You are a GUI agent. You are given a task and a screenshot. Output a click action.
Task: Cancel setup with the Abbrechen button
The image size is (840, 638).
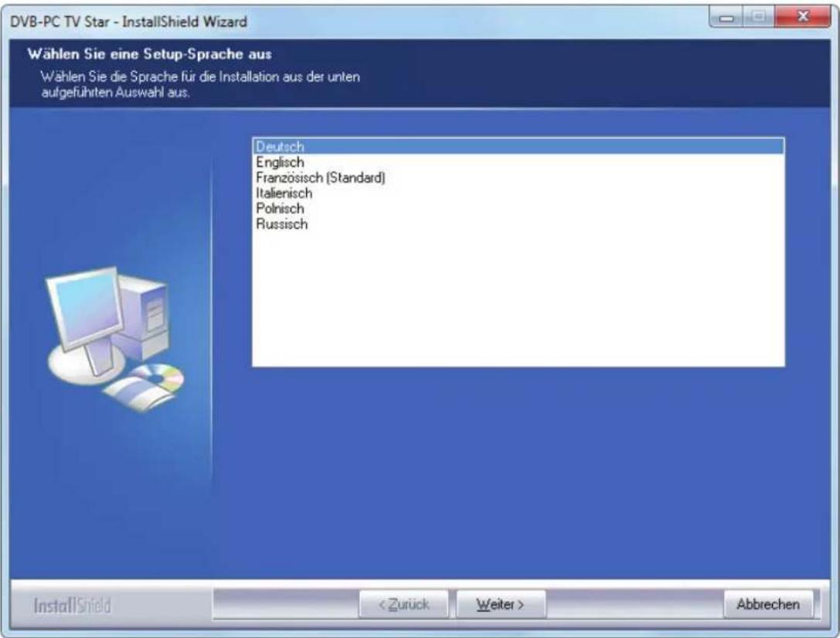click(x=767, y=604)
